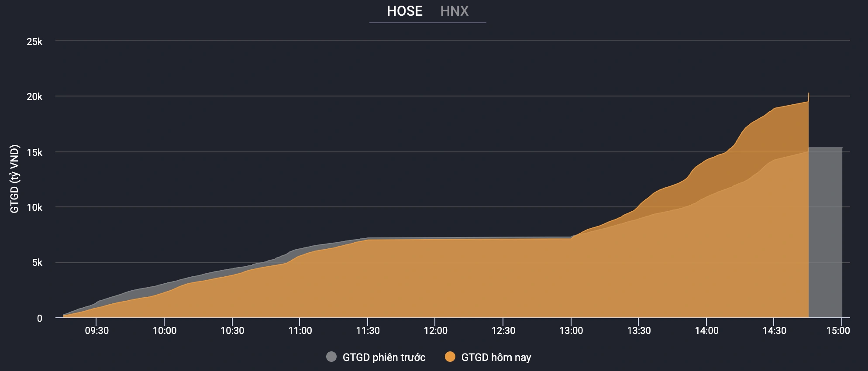Screen dimensions: 868x371
Task: Switch to the HNX tab
Action: (x=454, y=11)
